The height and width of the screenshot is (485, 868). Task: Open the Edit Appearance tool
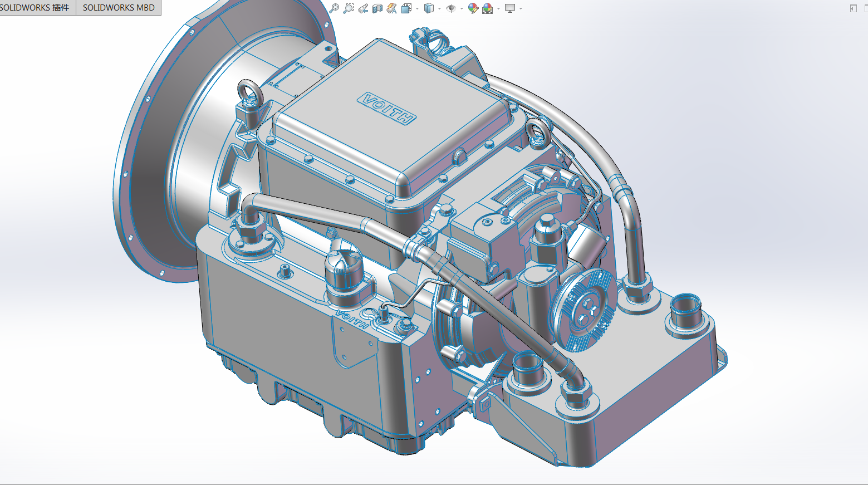point(473,8)
